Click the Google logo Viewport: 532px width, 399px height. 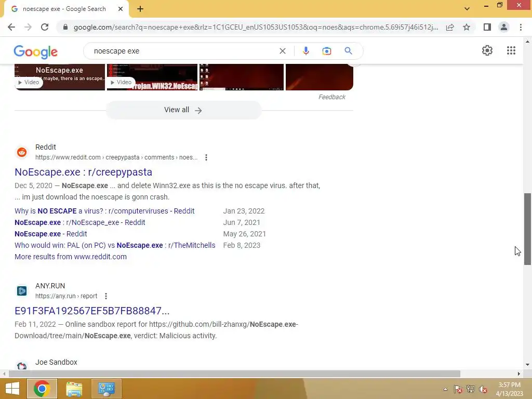tap(36, 51)
